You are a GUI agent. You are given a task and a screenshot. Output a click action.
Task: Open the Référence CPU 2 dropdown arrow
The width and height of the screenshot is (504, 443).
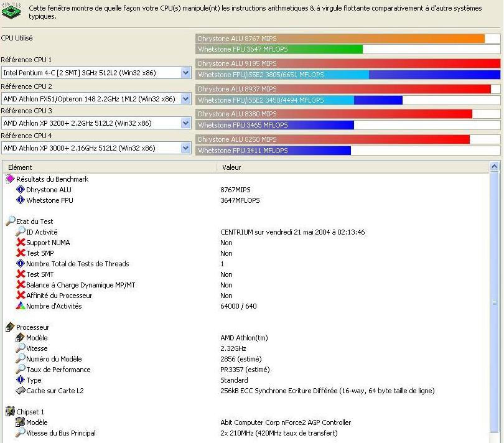click(x=186, y=98)
